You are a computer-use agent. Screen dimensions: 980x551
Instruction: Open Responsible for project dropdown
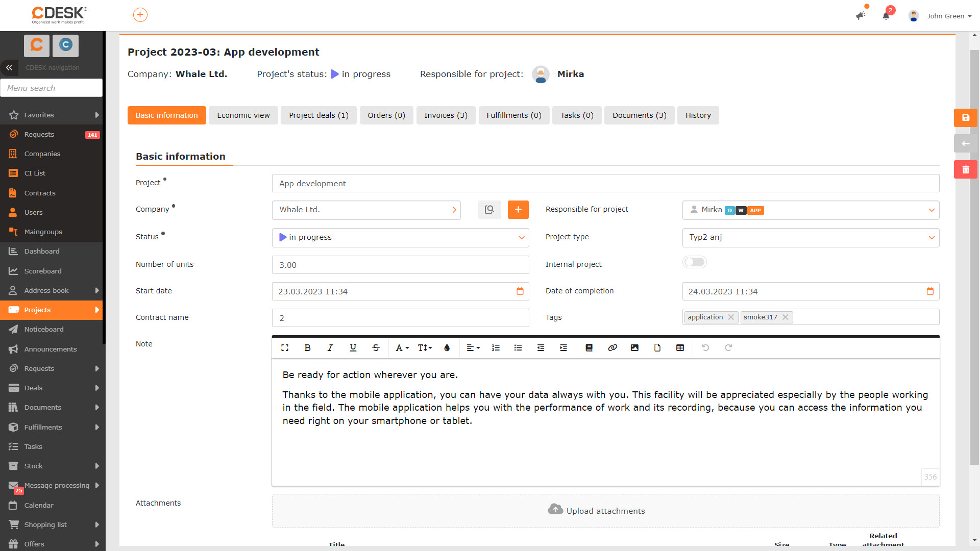coord(811,210)
